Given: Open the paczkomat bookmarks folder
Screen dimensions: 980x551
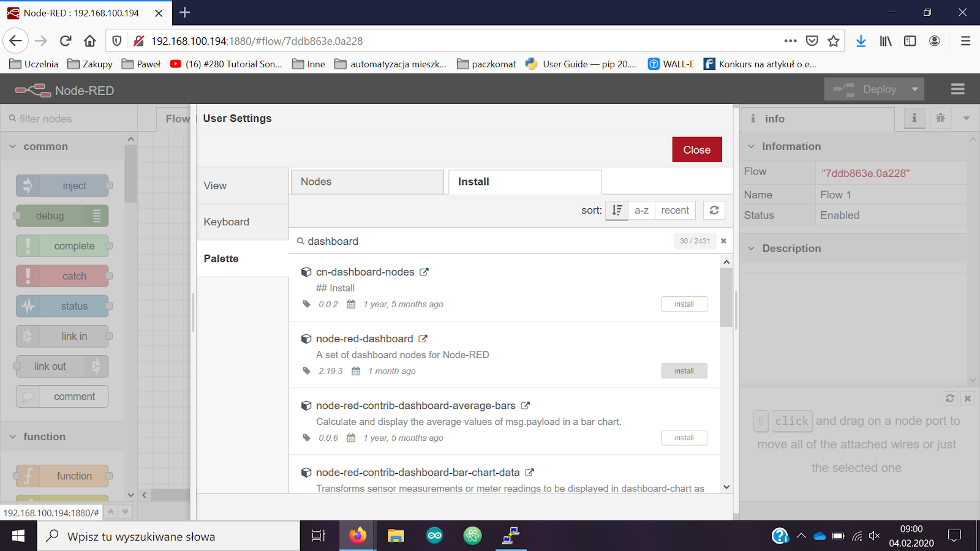Looking at the screenshot, I should [x=487, y=64].
